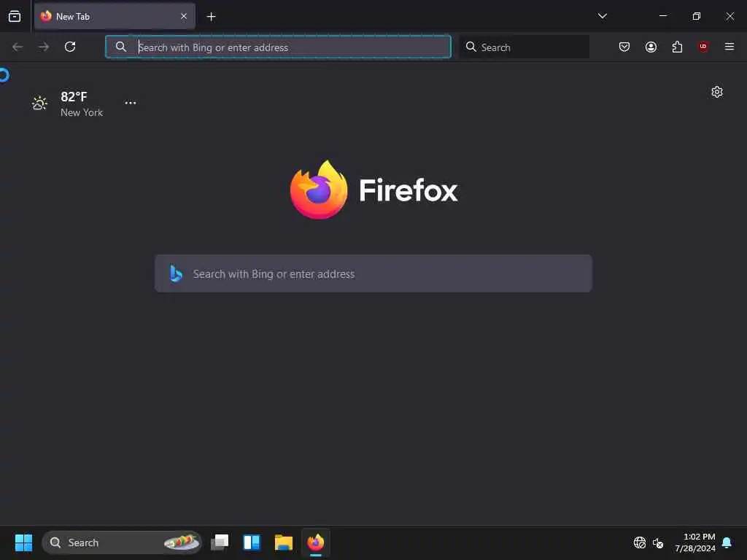The width and height of the screenshot is (747, 560).
Task: Open the application hamburger menu
Action: point(729,47)
